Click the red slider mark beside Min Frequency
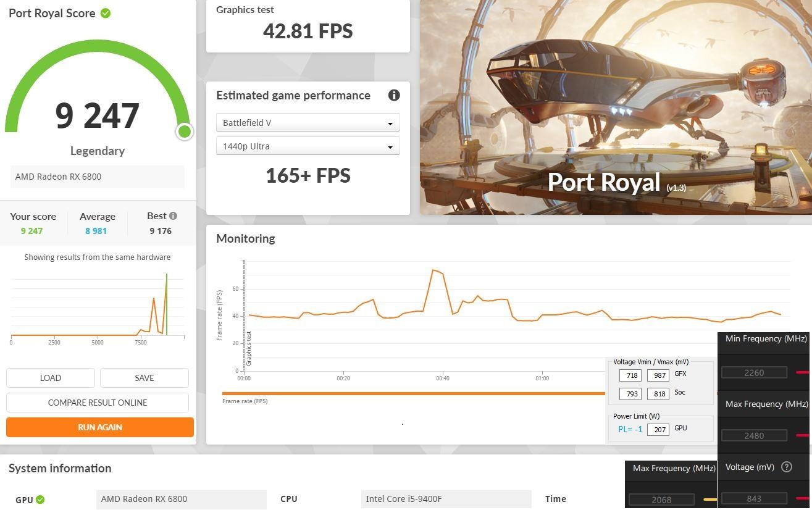Image resolution: width=812 pixels, height=510 pixels. tap(803, 372)
